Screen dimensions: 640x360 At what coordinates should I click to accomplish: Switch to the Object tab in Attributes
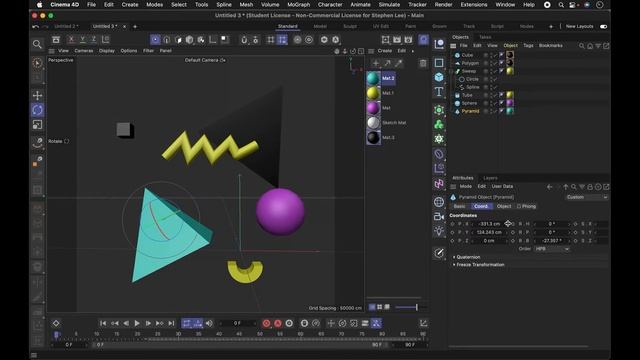pyautogui.click(x=504, y=206)
